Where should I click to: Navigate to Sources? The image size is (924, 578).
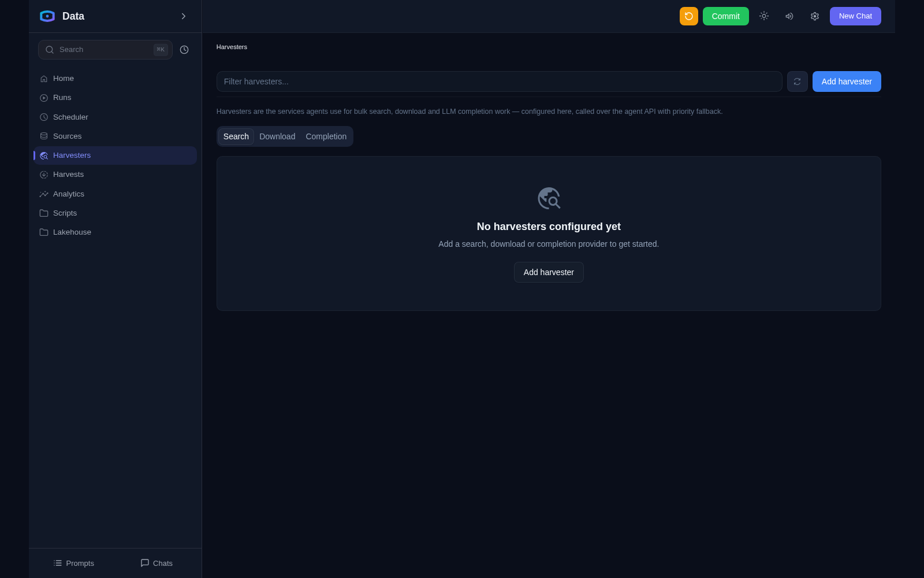point(115,136)
